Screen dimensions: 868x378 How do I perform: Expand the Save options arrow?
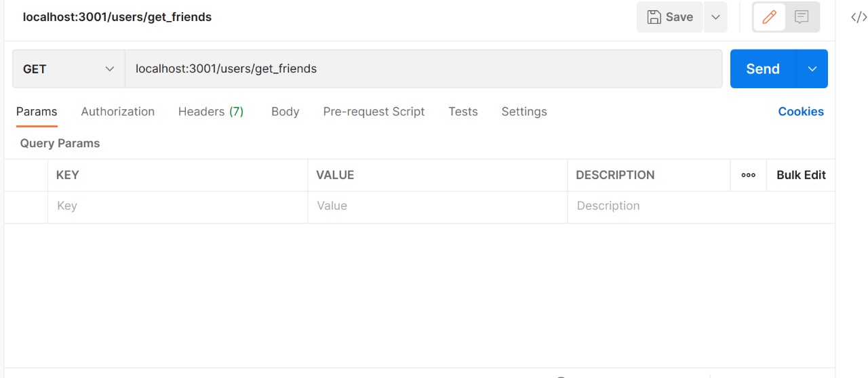coord(715,17)
